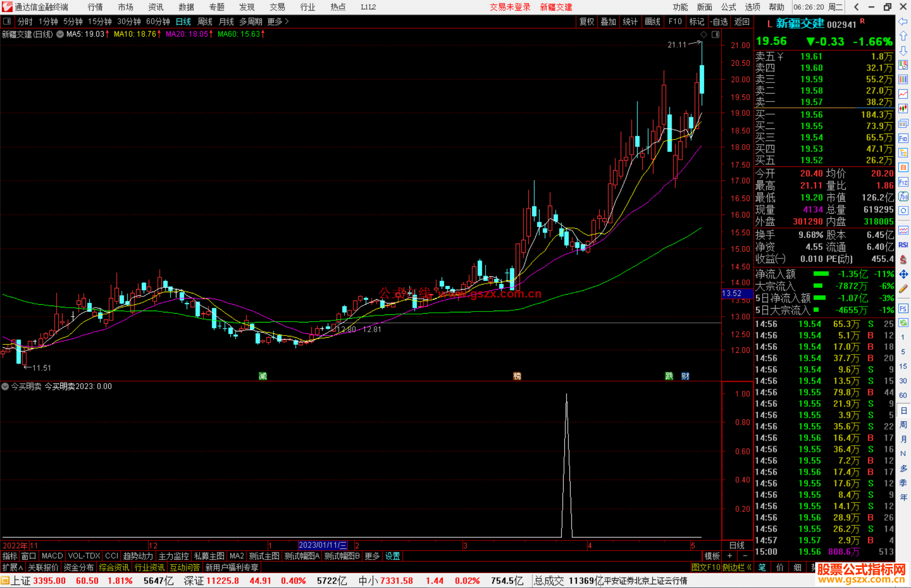Click the RSI indicator sidebar icon
This screenshot has width=911, height=588.
(x=903, y=245)
